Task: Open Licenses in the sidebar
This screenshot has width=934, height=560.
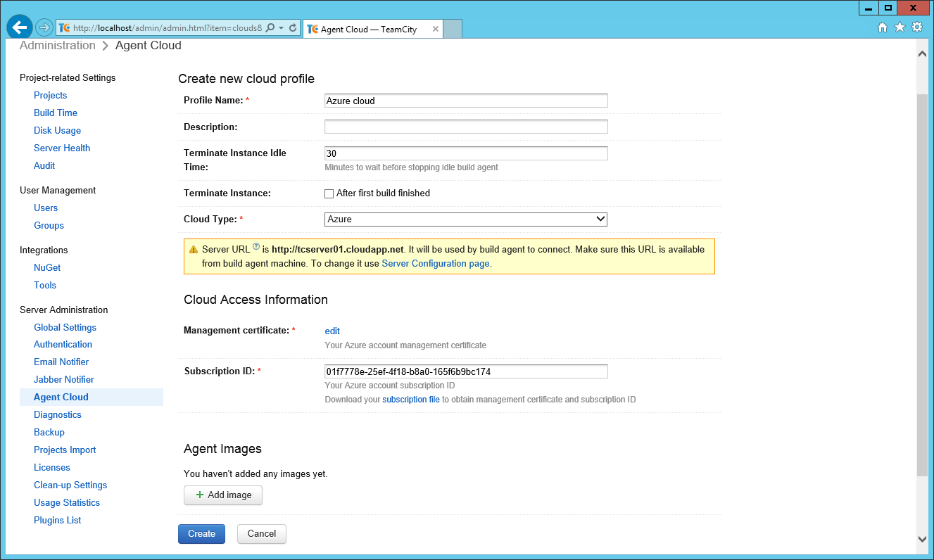Action: [x=52, y=468]
